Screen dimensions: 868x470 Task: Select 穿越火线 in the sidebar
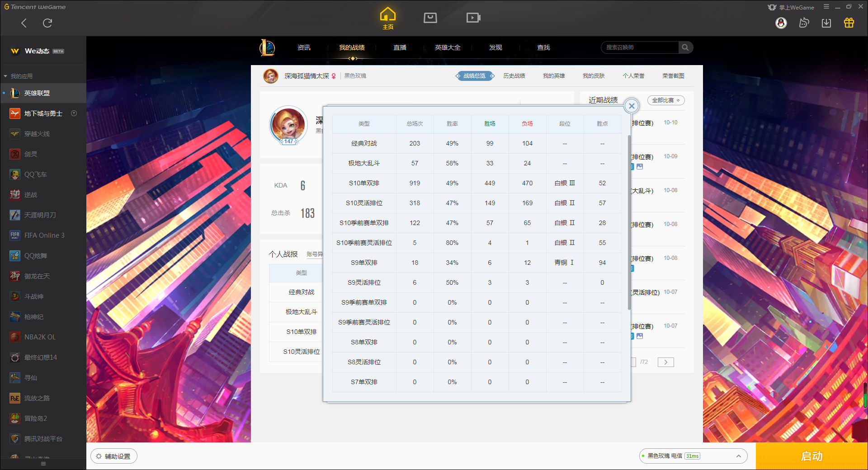[43, 134]
